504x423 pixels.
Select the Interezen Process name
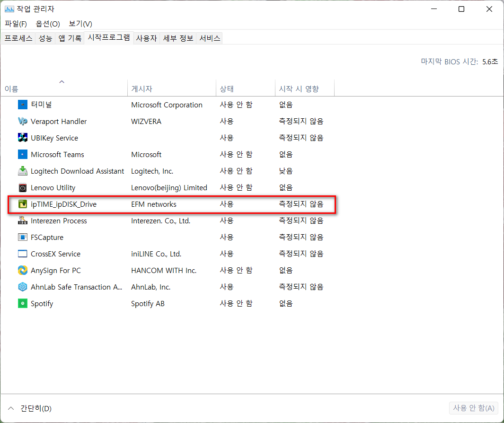[x=59, y=221]
